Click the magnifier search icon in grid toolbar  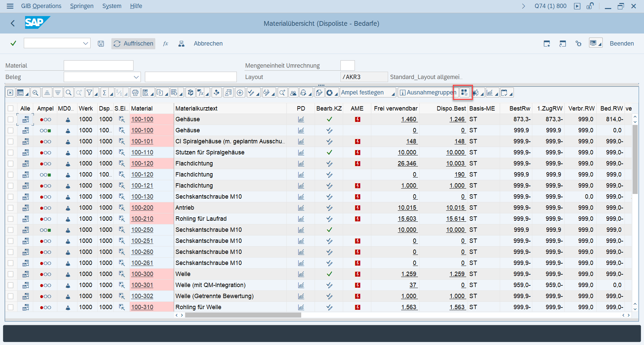click(68, 93)
